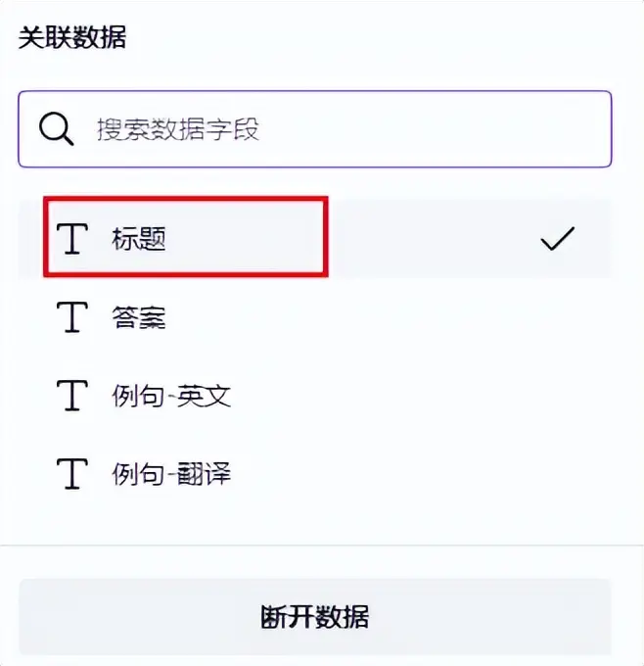Click the magnifier search icon
This screenshot has width=644, height=666.
pos(56,129)
